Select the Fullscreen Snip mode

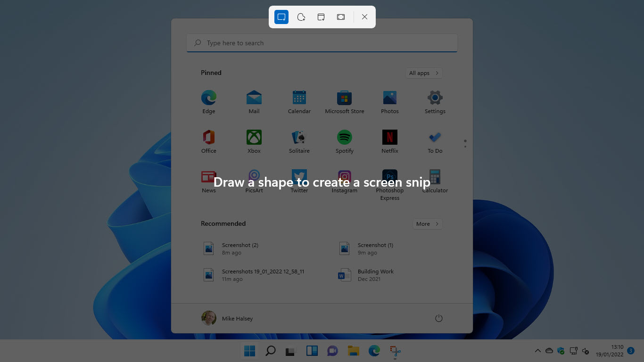(341, 17)
